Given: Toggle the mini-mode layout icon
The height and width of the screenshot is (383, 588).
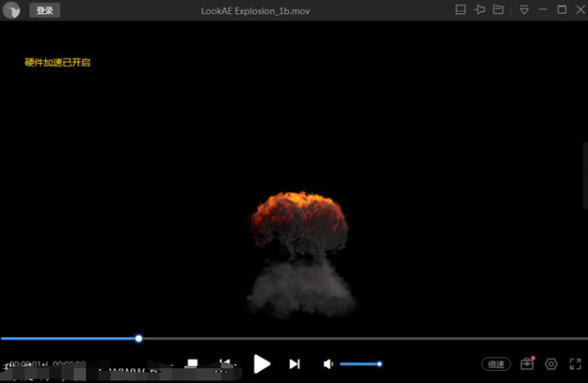Looking at the screenshot, I should point(460,10).
